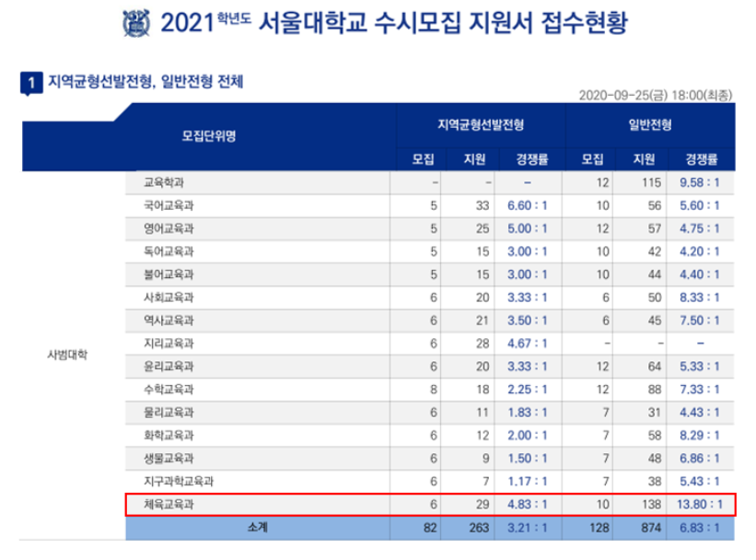Screen dimensions: 756x560
Task: Select the title text '서울대학교 수시모집 지원서 접수현황'
Action: [443, 23]
